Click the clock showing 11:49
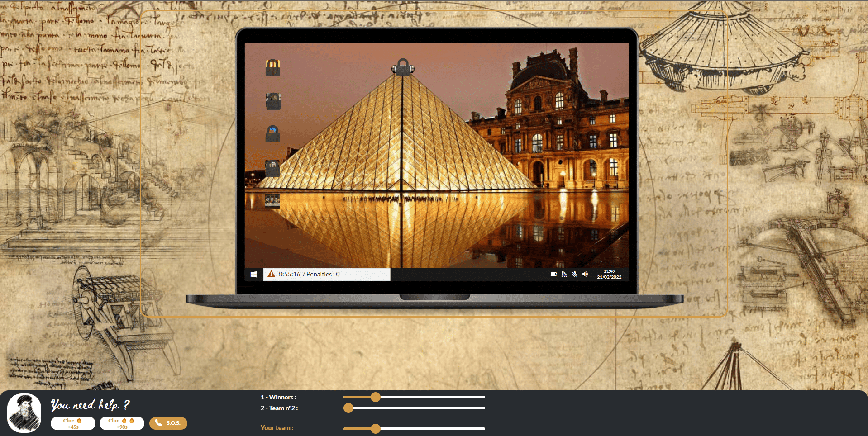Viewport: 868px width, 436px height. coord(609,274)
